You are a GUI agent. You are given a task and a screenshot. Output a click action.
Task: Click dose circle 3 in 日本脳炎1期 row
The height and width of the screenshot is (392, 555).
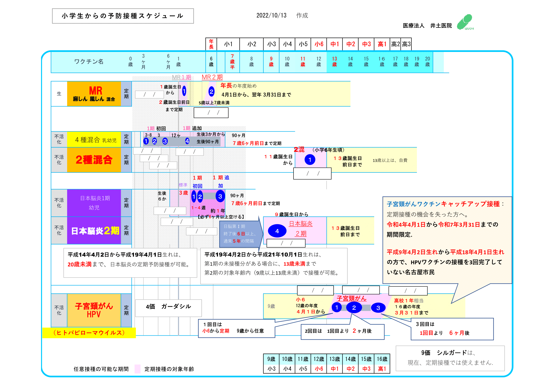pyautogui.click(x=220, y=196)
